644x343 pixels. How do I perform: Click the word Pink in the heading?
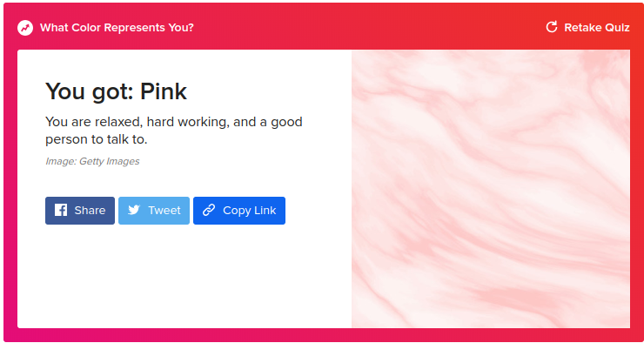pos(164,91)
